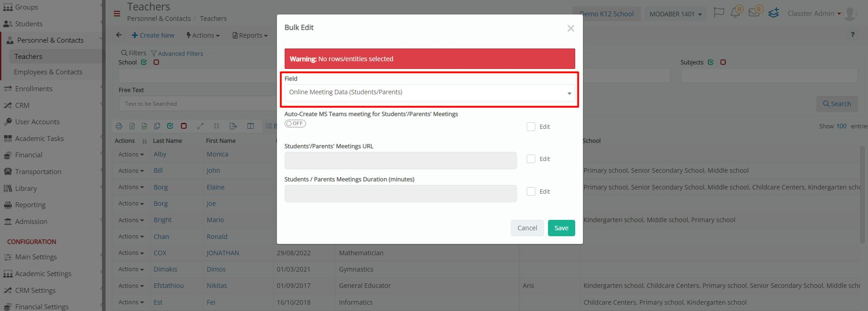This screenshot has width=868, height=311.
Task: Export table to Excel file icon
Action: (132, 126)
